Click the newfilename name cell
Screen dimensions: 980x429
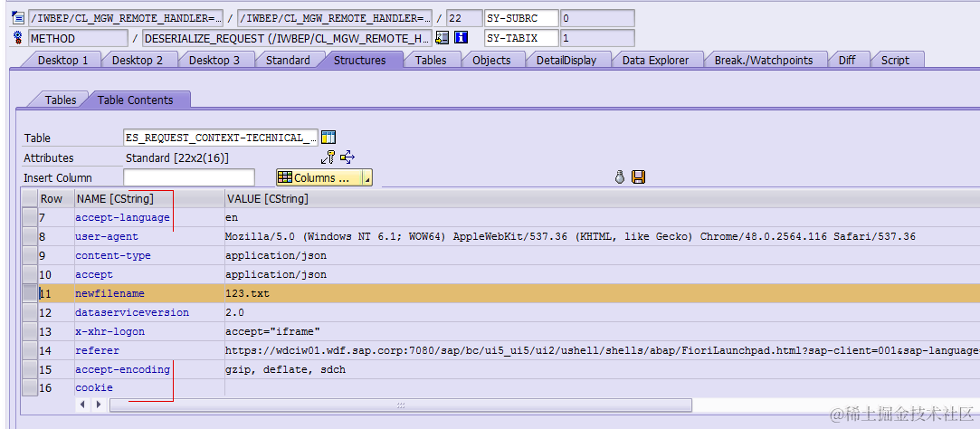(x=149, y=293)
